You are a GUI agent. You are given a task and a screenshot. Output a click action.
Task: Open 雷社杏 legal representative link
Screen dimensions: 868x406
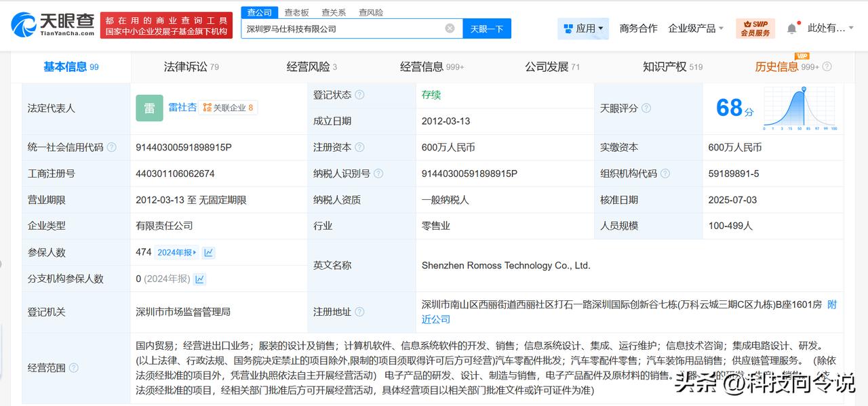tap(182, 107)
